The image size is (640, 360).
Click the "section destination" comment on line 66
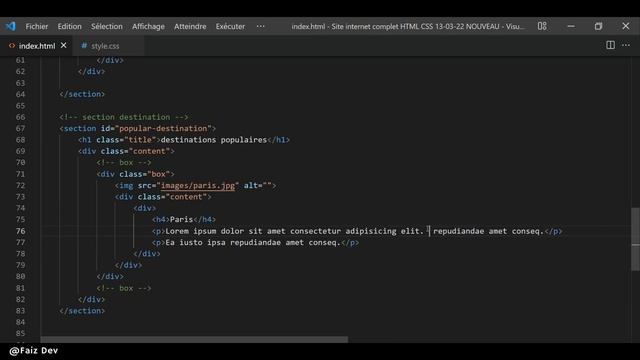pos(124,117)
